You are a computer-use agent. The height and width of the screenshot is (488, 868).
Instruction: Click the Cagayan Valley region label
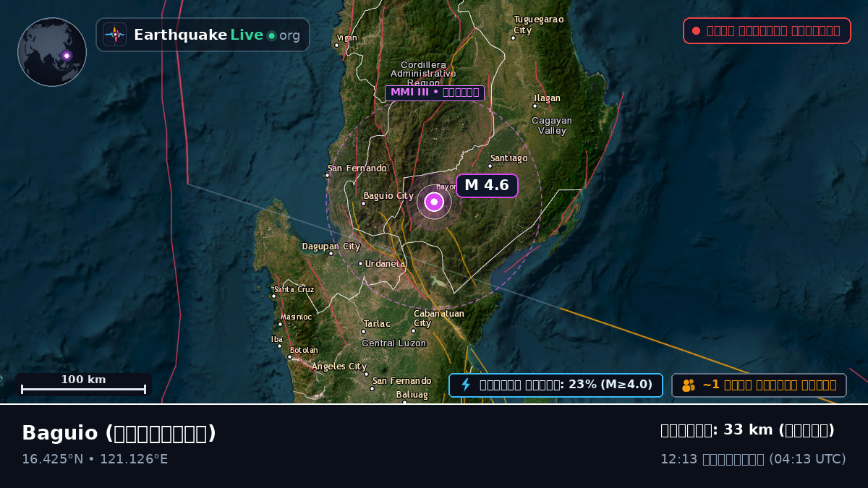pos(552,126)
